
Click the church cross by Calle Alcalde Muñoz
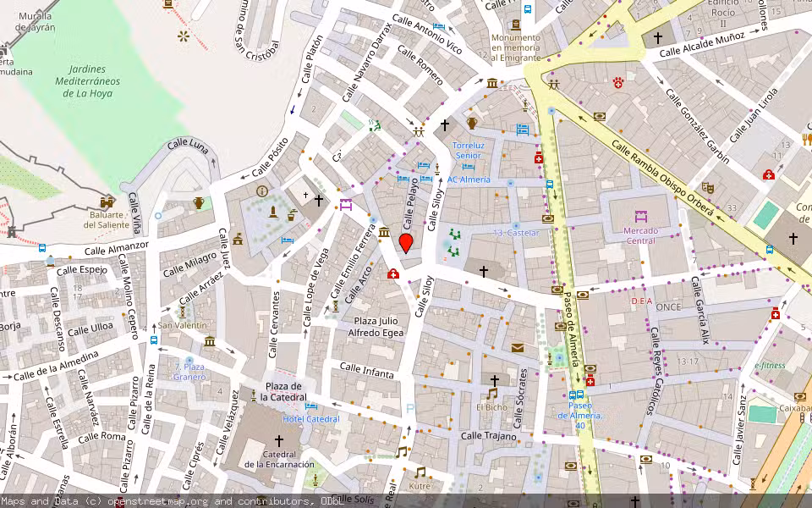tap(658, 38)
